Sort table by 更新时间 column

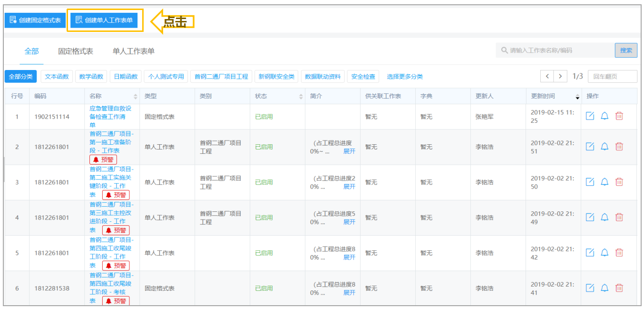click(x=577, y=96)
